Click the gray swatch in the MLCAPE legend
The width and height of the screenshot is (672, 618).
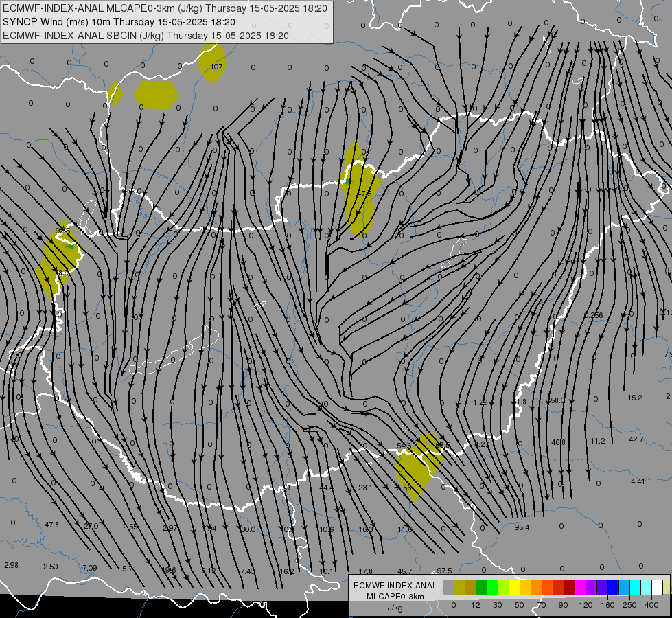(448, 587)
